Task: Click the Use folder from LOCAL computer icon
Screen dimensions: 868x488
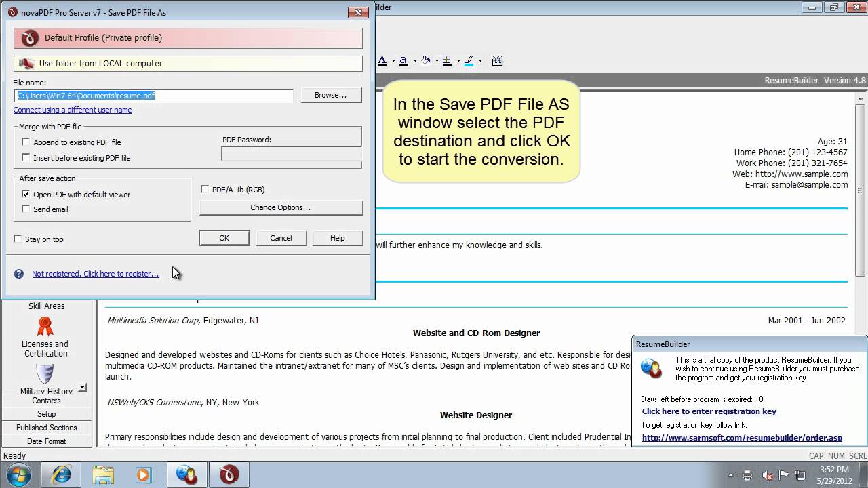Action: tap(26, 64)
